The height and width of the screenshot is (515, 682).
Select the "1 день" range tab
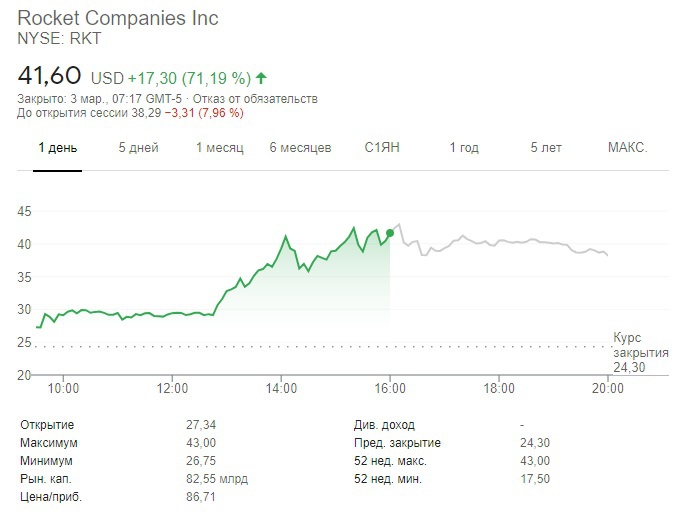coord(57,148)
